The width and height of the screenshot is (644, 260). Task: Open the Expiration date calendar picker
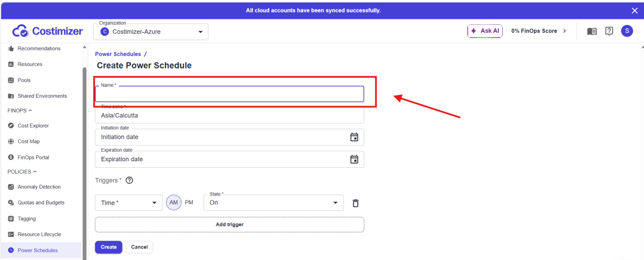pyautogui.click(x=354, y=159)
